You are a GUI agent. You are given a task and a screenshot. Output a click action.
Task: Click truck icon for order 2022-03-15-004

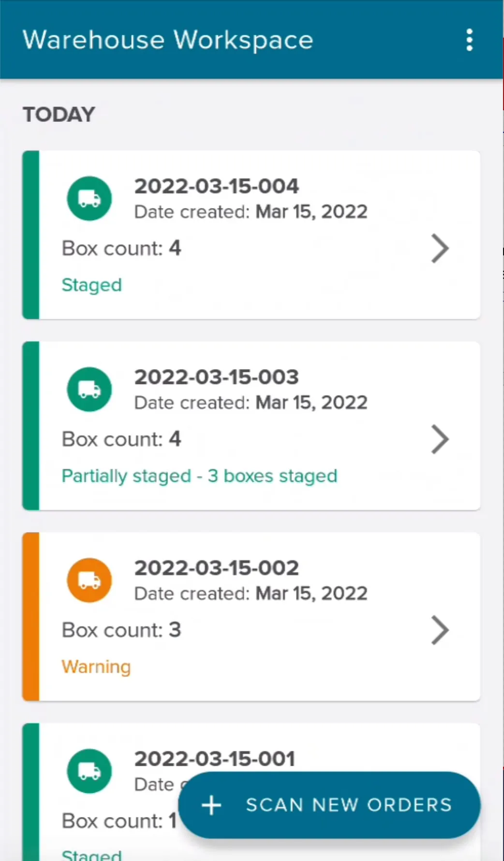click(89, 198)
